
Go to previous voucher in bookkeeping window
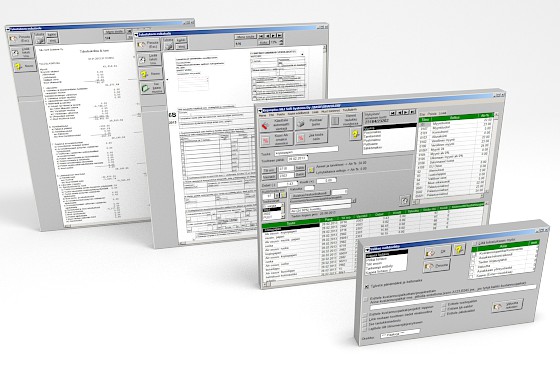pyautogui.click(x=400, y=112)
